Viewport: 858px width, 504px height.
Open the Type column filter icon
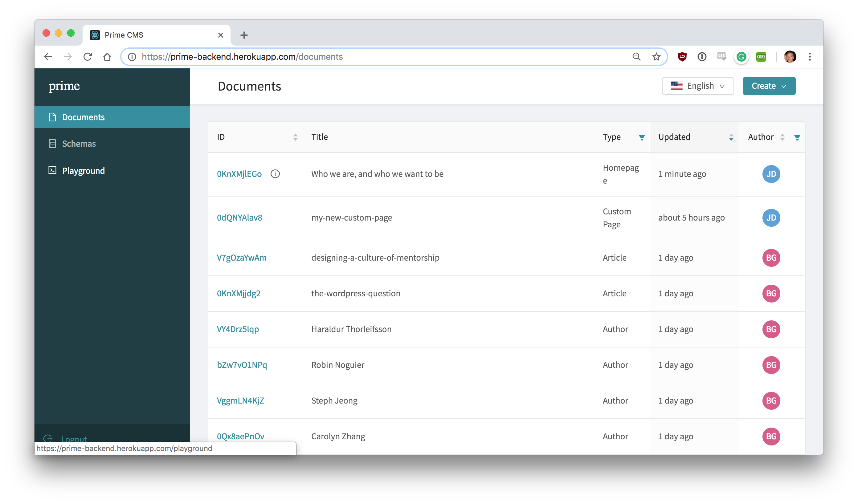pos(641,137)
